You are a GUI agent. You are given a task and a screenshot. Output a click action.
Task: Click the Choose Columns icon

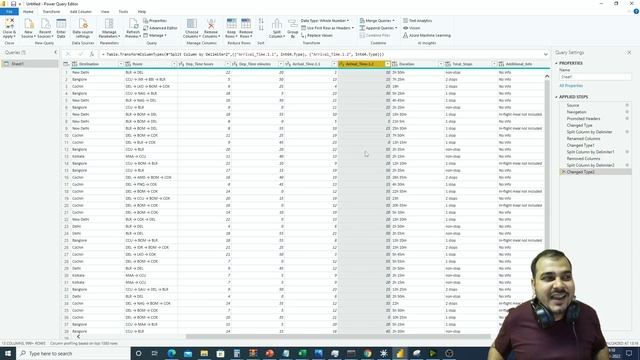pyautogui.click(x=192, y=24)
